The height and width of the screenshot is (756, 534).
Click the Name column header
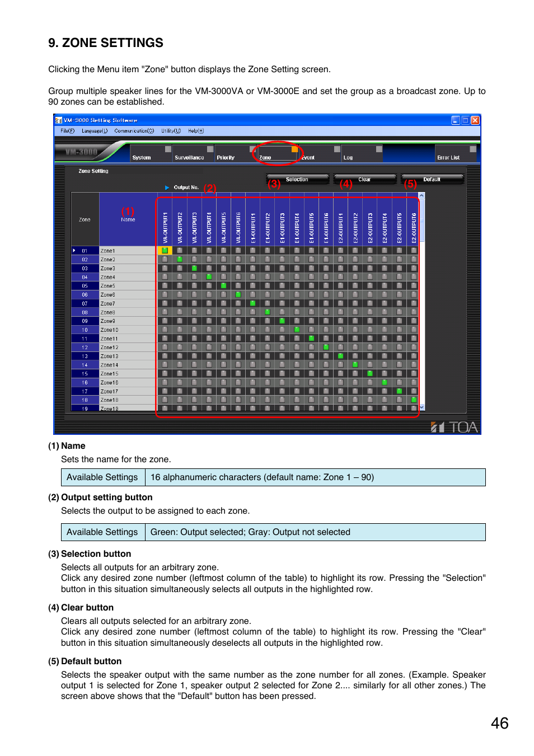[x=128, y=219]
